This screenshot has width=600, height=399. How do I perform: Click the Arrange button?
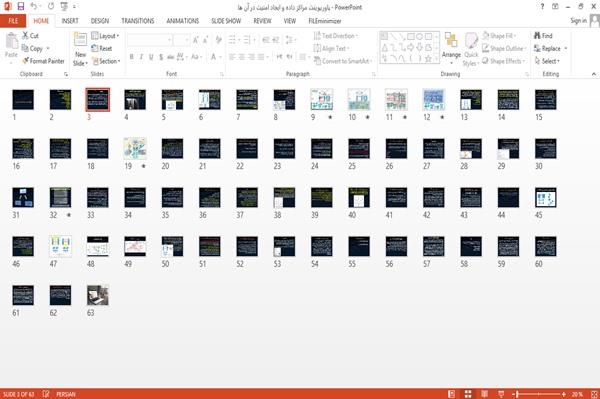click(451, 49)
